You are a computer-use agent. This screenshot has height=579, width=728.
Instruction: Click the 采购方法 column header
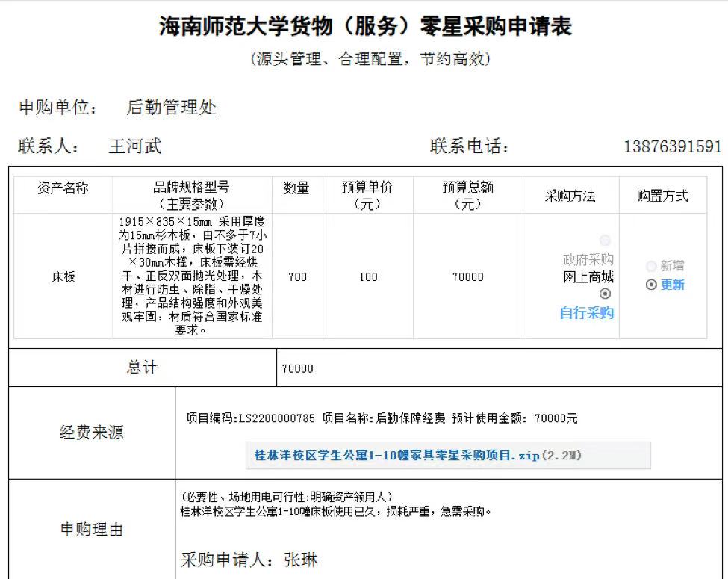tap(570, 196)
